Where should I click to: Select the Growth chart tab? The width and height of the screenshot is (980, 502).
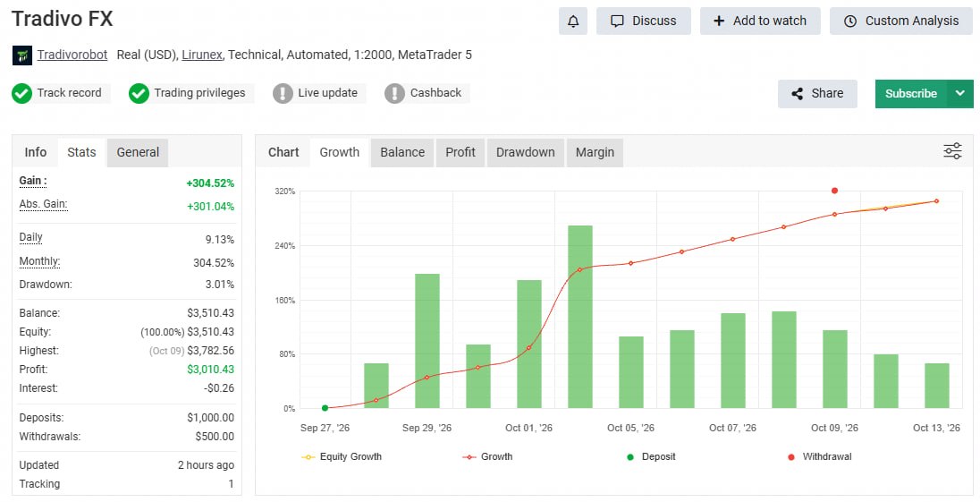340,152
